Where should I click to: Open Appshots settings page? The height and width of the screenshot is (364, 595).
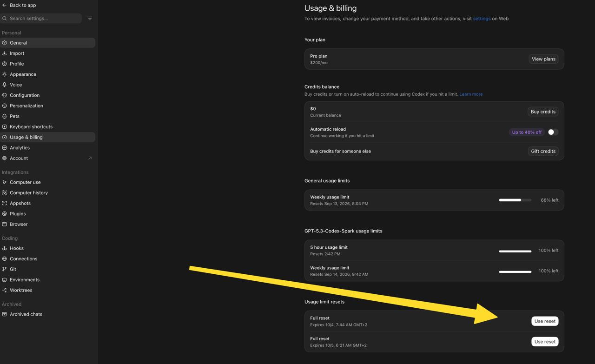pyautogui.click(x=47, y=203)
